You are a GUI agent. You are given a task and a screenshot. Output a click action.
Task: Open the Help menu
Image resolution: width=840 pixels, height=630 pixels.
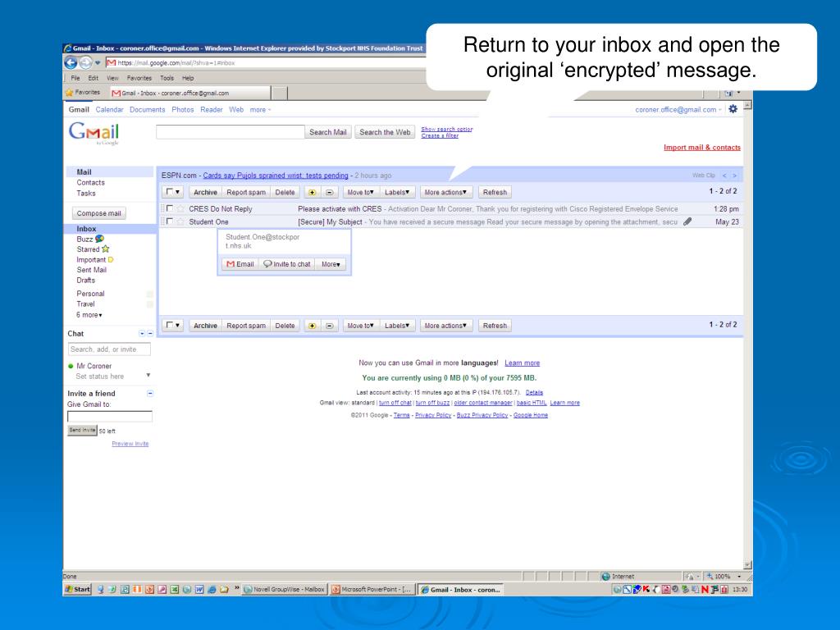point(188,78)
